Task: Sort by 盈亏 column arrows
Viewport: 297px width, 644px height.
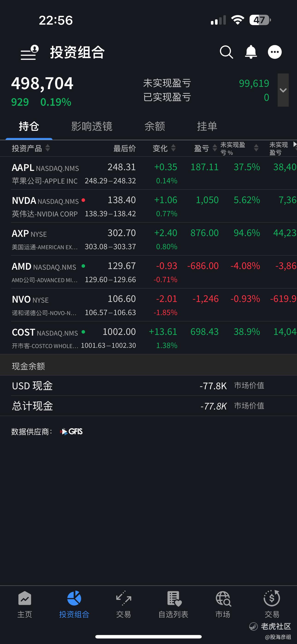Action: (215, 148)
